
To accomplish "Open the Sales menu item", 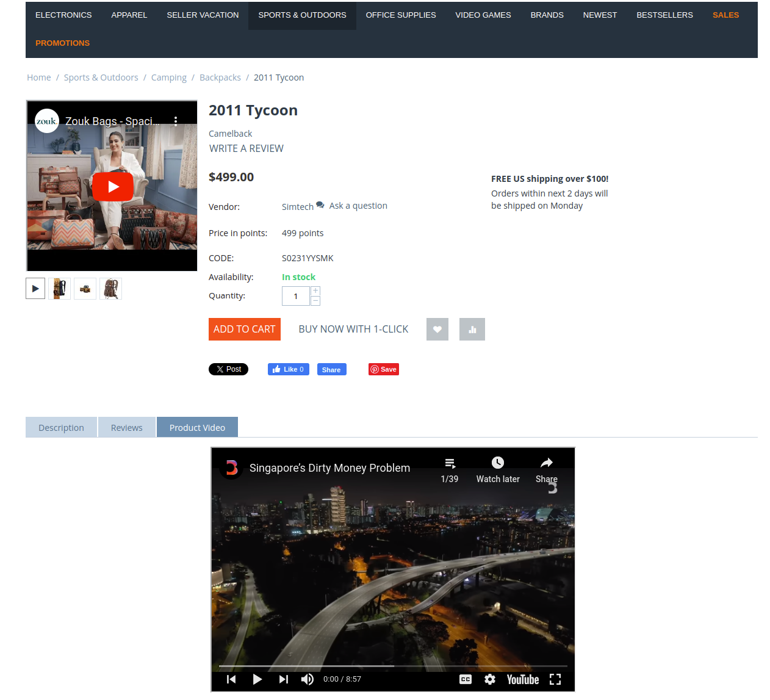I will tap(725, 15).
